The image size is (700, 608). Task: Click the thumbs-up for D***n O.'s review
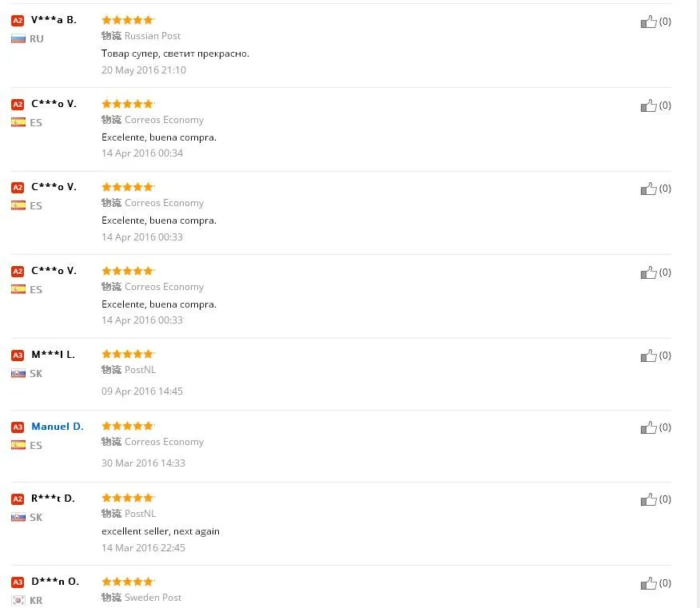(x=648, y=583)
